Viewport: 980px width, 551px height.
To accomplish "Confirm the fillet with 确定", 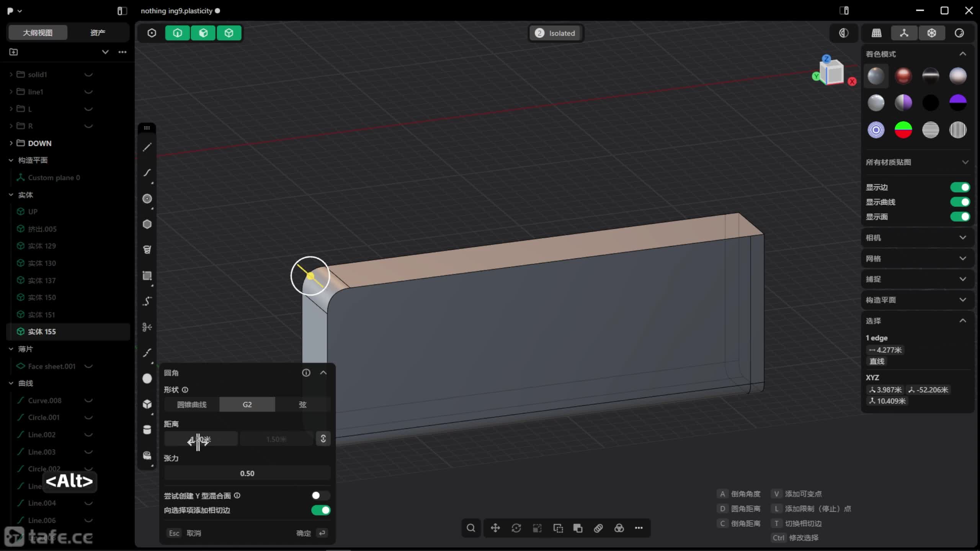I will pos(304,533).
